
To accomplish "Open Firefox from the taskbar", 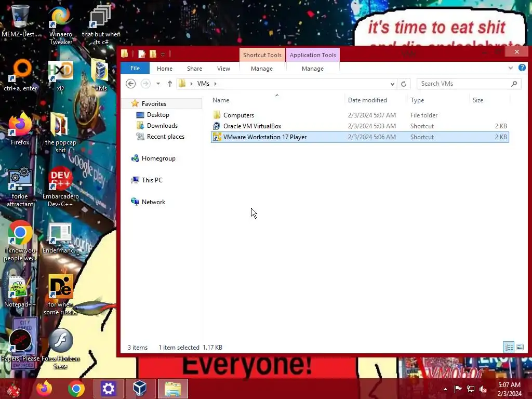I will (44, 389).
